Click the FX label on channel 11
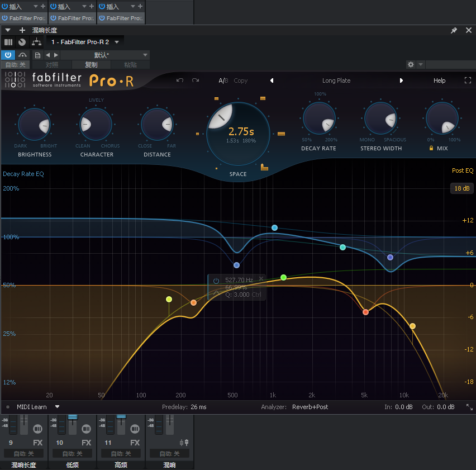 (135, 443)
